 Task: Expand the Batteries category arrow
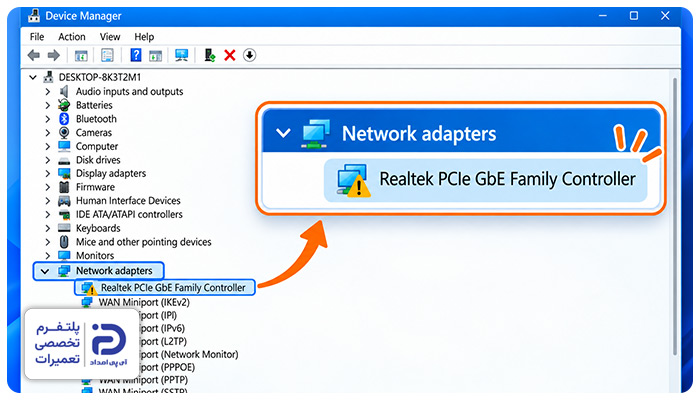pyautogui.click(x=47, y=105)
